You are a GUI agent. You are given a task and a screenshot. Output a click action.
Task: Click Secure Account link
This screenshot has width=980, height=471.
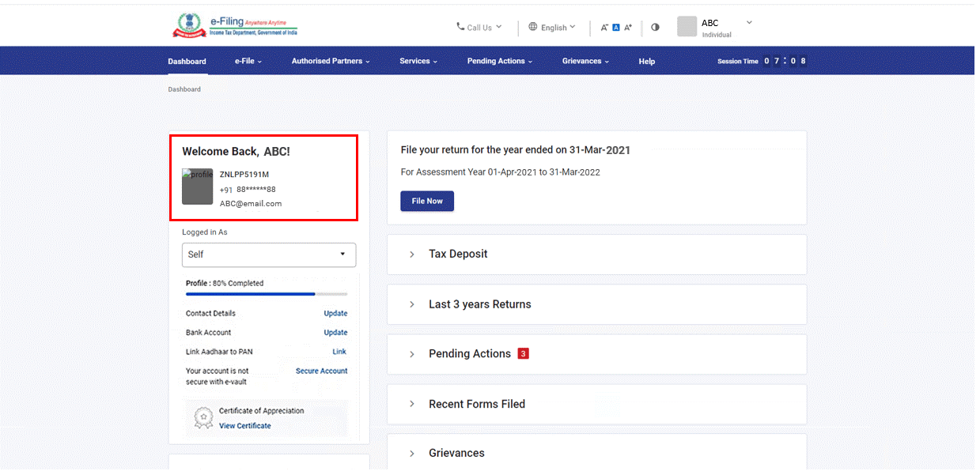tap(321, 371)
